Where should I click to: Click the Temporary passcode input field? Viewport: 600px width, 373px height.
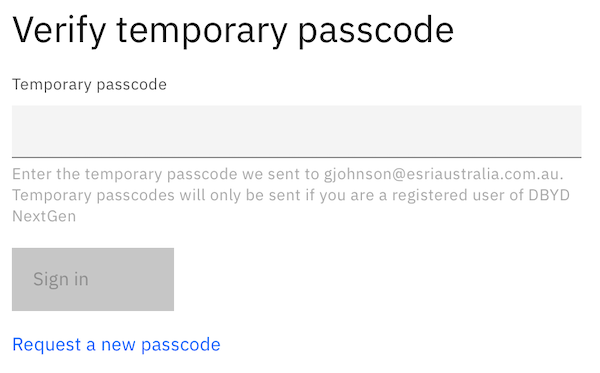tap(297, 131)
